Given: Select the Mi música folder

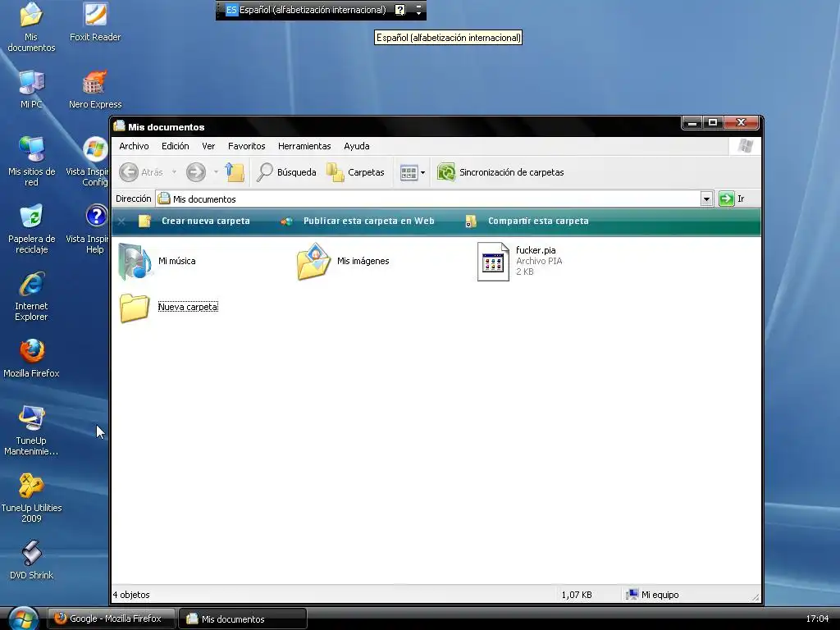Looking at the screenshot, I should [157, 261].
